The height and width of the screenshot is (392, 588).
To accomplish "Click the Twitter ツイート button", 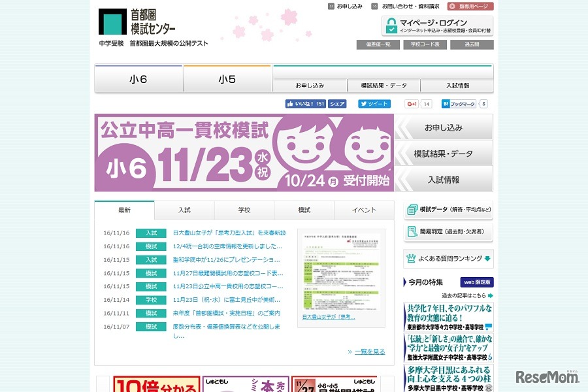I will click(x=374, y=104).
